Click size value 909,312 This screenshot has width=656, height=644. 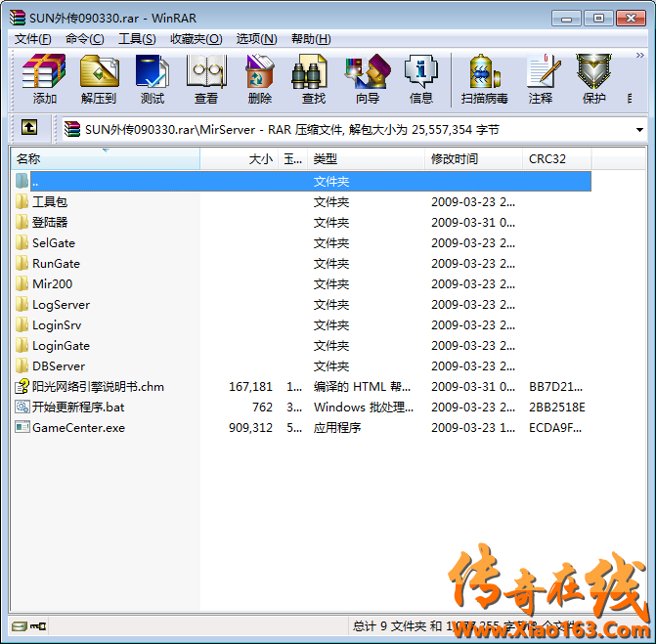(250, 428)
